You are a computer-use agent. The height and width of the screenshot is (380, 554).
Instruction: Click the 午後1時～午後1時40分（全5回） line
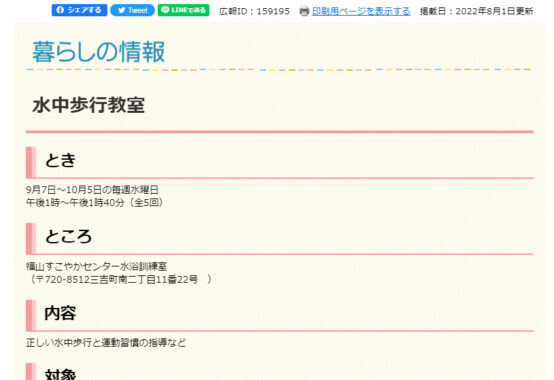point(95,202)
